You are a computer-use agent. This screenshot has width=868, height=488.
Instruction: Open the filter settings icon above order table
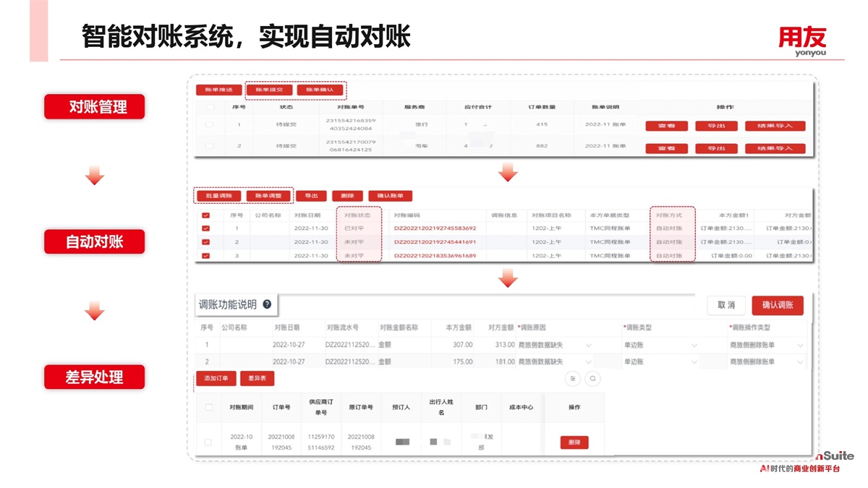point(573,378)
